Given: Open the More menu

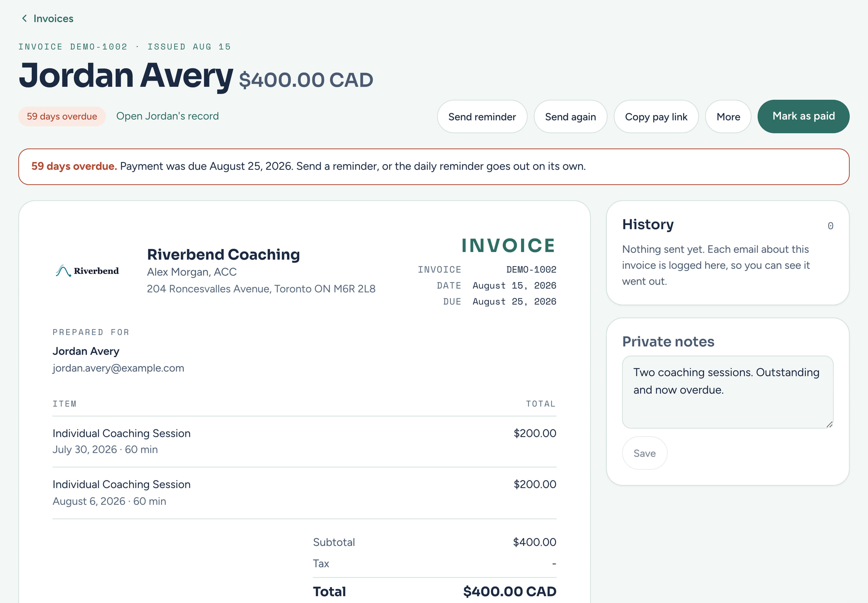Looking at the screenshot, I should pyautogui.click(x=728, y=116).
